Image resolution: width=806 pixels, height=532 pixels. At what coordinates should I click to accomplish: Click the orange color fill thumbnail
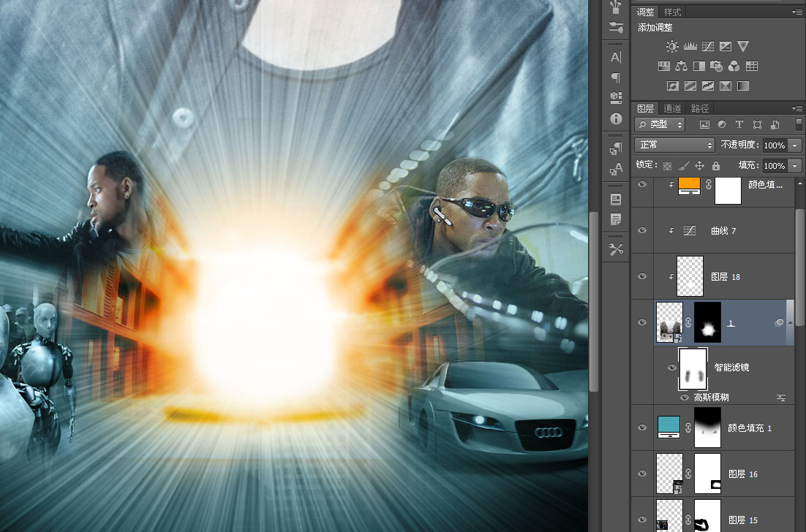click(x=689, y=186)
